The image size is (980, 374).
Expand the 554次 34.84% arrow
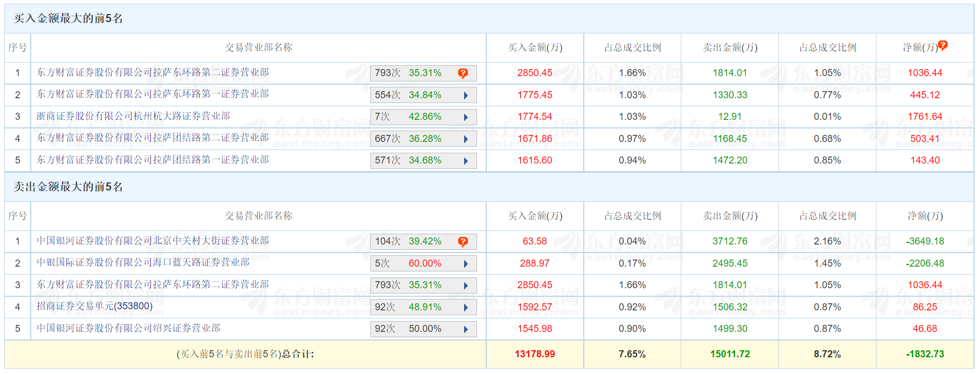click(x=466, y=96)
